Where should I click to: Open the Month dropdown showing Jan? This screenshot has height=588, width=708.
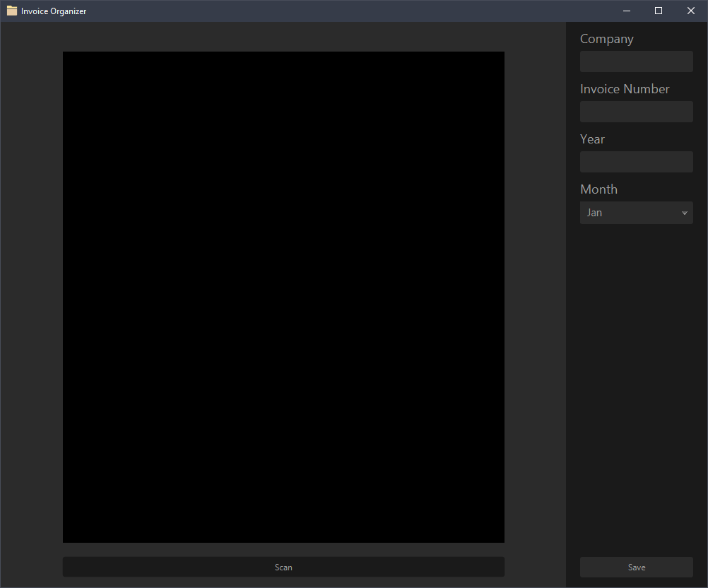pos(636,213)
